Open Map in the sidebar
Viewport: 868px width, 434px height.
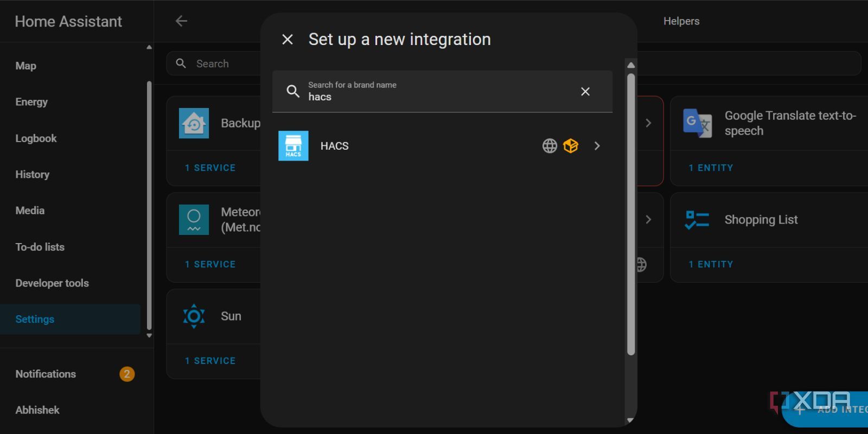(x=71, y=66)
